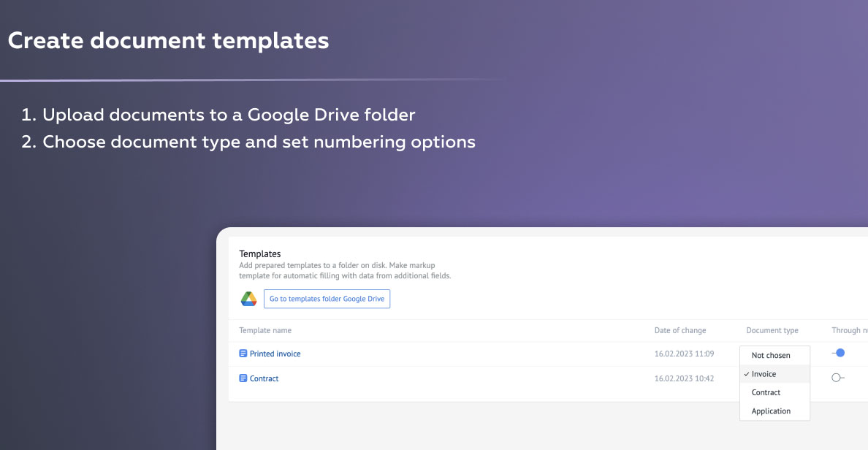Click the Templates section heading

pos(260,254)
